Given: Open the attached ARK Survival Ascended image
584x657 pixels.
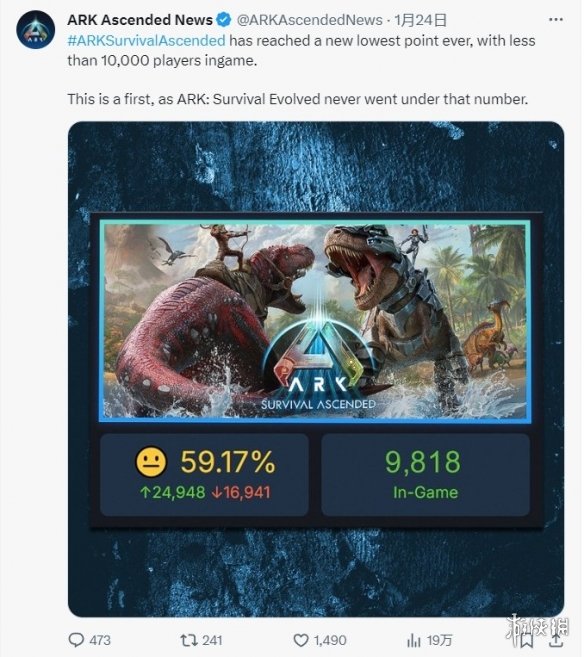Looking at the screenshot, I should [316, 369].
